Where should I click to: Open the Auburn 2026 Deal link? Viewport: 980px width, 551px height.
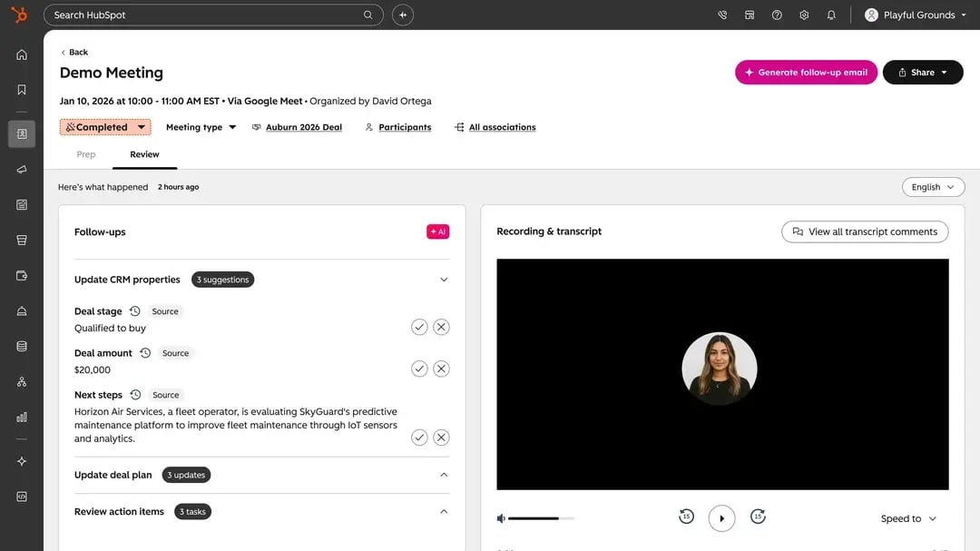pos(304,127)
